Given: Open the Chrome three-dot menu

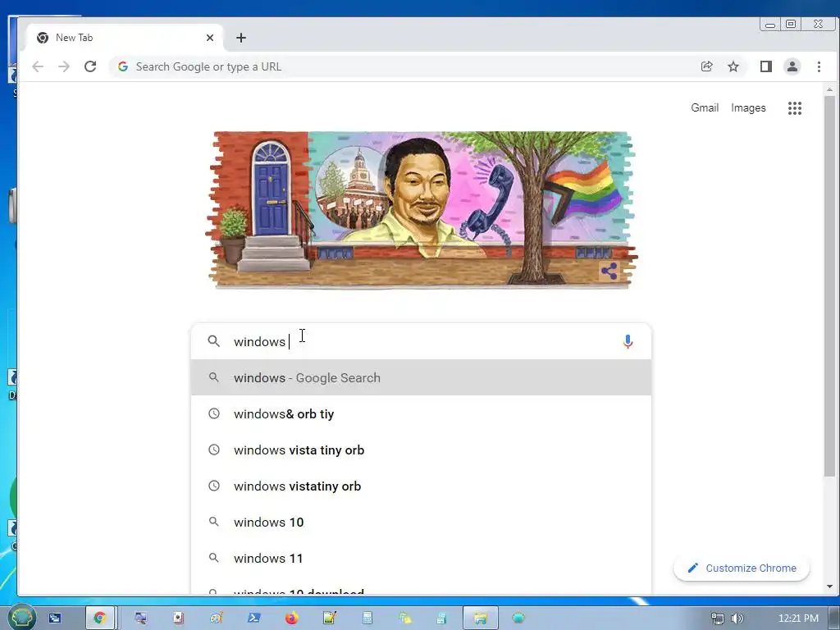Looking at the screenshot, I should point(819,66).
